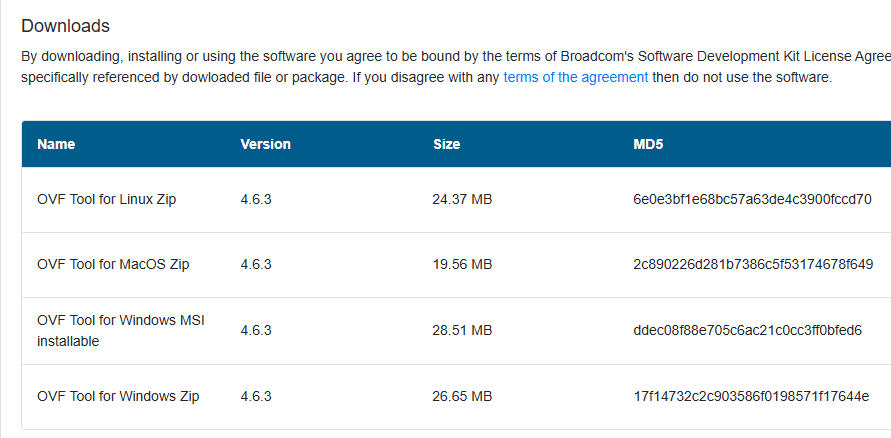Click the 26.65 MB size cell
The image size is (891, 438).
click(462, 396)
